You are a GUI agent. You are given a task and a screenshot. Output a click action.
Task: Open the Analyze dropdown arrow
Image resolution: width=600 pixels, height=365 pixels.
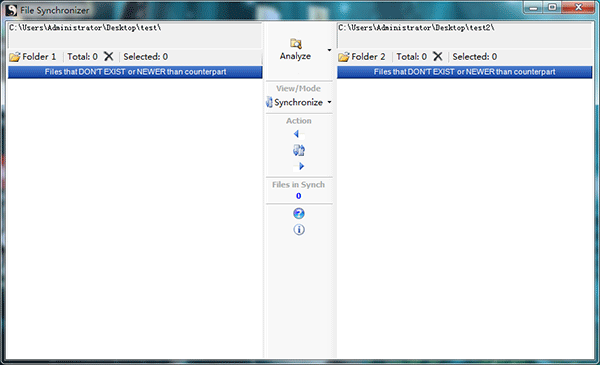click(329, 50)
